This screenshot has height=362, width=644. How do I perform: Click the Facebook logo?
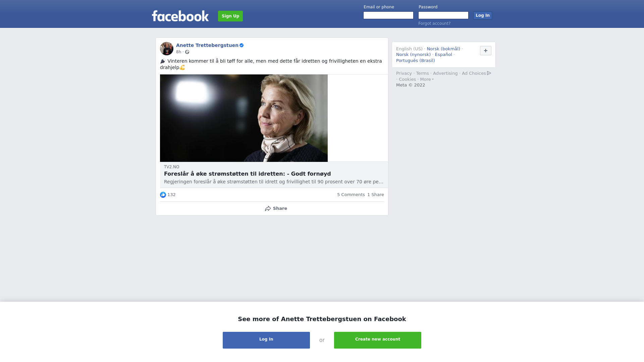[180, 16]
